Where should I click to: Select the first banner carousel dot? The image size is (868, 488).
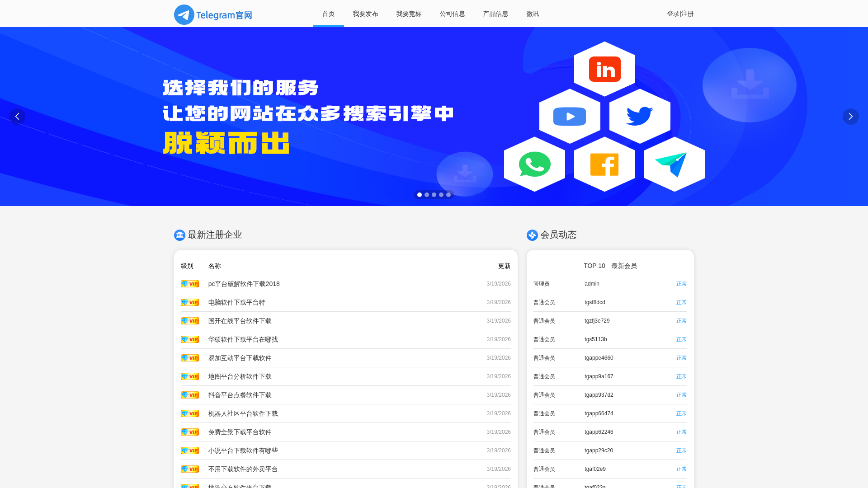click(420, 195)
